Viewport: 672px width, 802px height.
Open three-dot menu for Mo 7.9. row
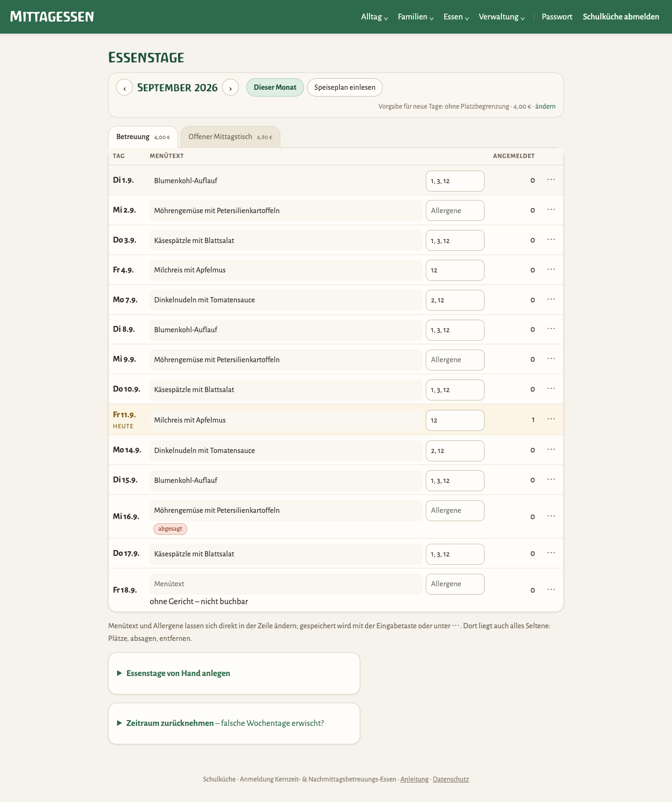click(x=551, y=299)
